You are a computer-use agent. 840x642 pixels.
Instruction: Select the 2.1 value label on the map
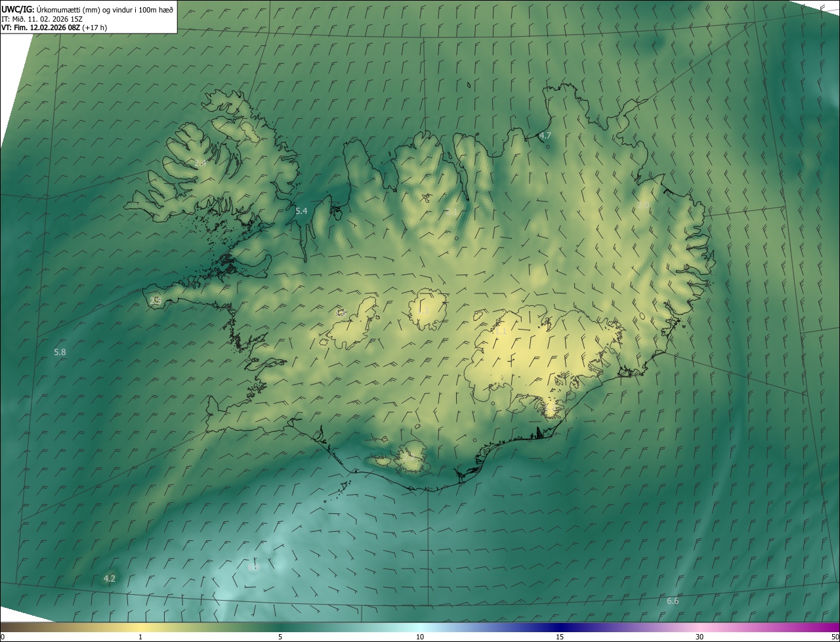point(452,211)
